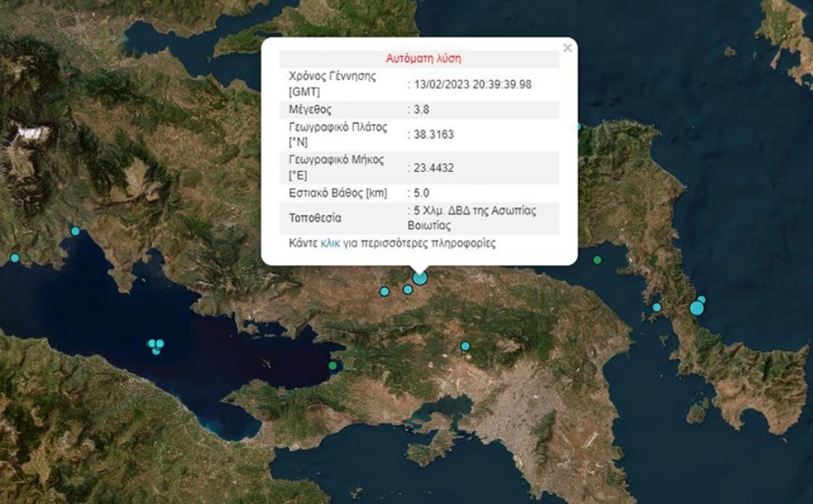The image size is (813, 504).
Task: Click the 'Εστιακό Βάθος [km]' label
Action: (x=338, y=193)
